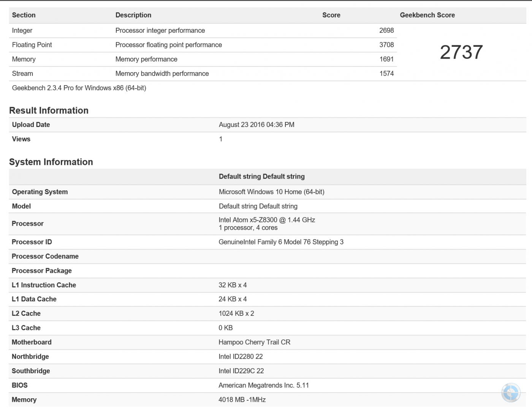Click the blue circular floating icon
The width and height of the screenshot is (532, 412).
(x=511, y=392)
